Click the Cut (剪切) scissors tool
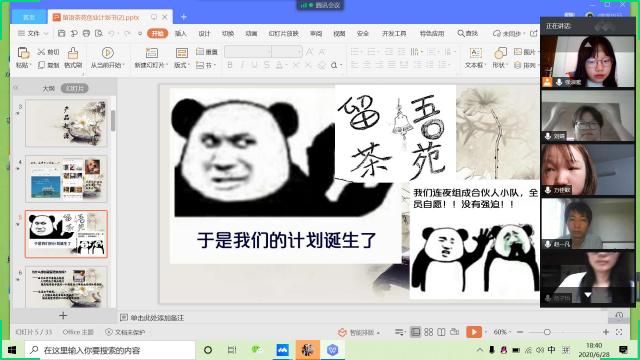 (x=48, y=52)
